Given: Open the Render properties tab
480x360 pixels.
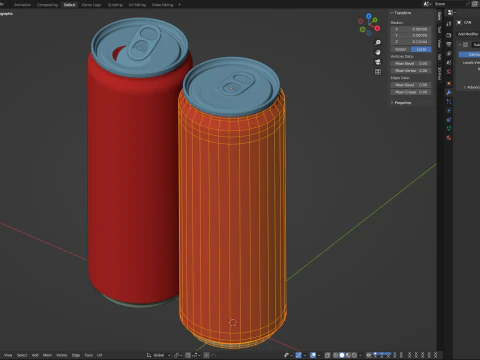Looking at the screenshot, I should [449, 35].
